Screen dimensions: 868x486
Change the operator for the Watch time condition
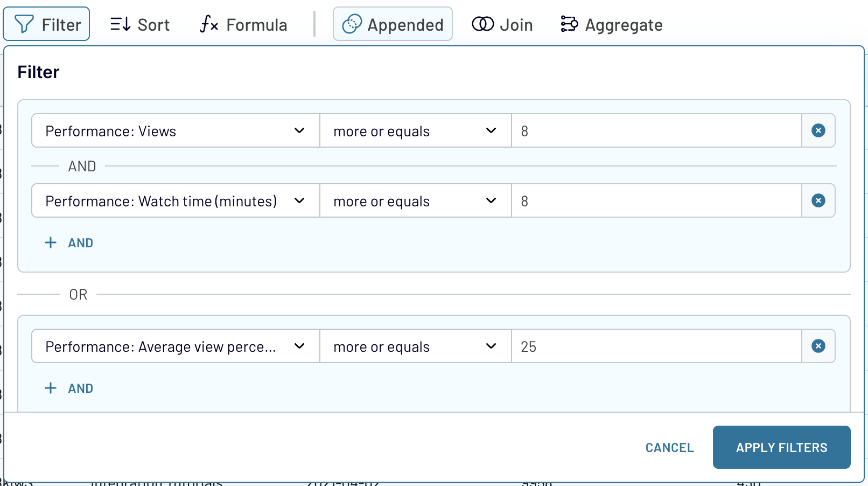point(415,201)
